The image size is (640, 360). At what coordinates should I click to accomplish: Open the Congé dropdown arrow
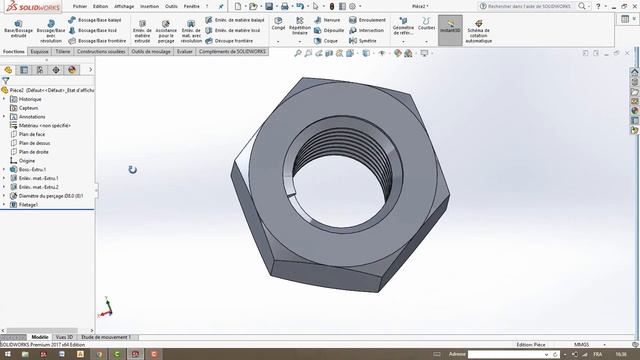pyautogui.click(x=278, y=41)
